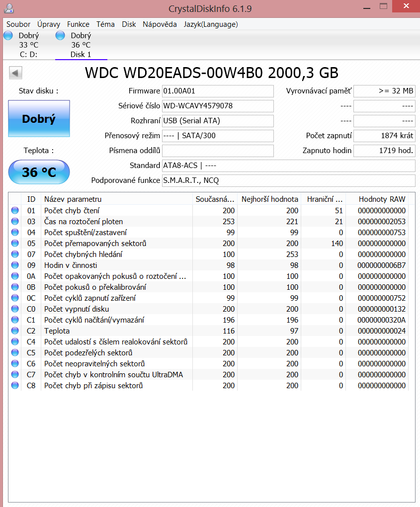Switch to the C: D: disk tab
The image size is (420, 507).
(28, 45)
